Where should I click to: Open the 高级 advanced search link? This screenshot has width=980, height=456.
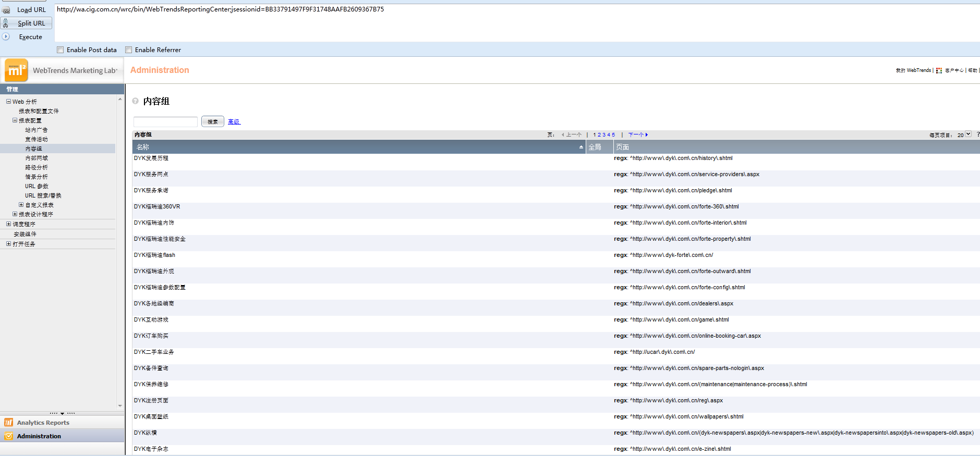pyautogui.click(x=234, y=121)
